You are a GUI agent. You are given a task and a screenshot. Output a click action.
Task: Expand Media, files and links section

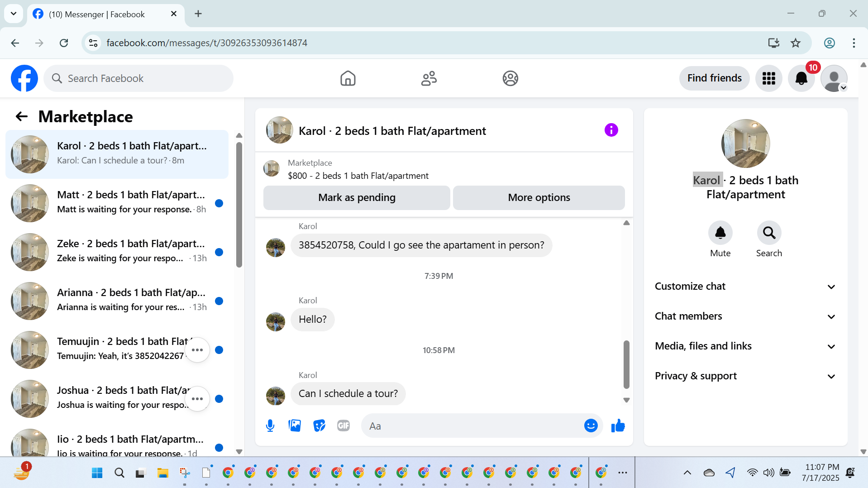click(745, 346)
